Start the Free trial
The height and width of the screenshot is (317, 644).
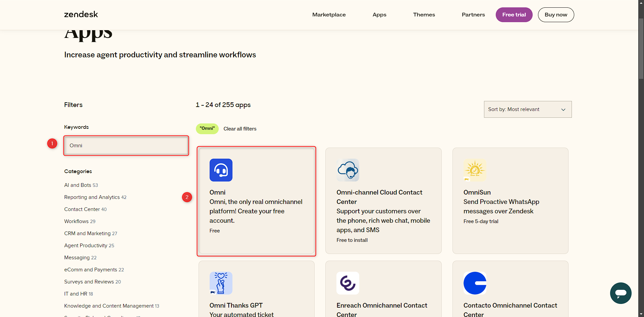(x=514, y=15)
